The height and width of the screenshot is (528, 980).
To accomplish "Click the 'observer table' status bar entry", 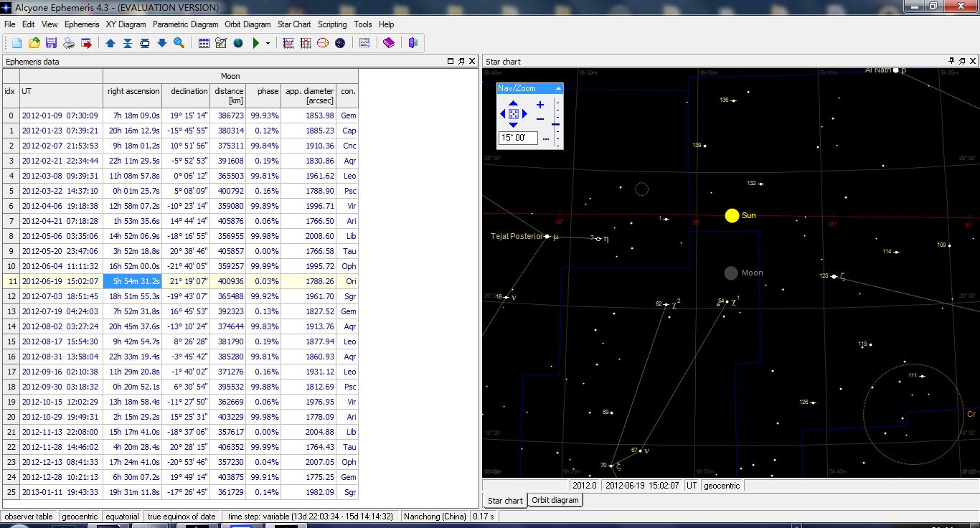I will [29, 517].
